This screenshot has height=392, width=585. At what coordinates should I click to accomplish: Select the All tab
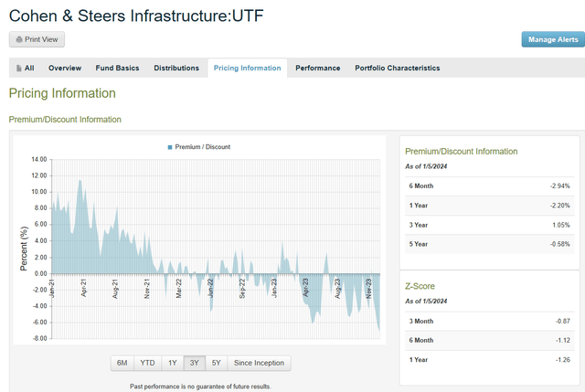coord(26,68)
